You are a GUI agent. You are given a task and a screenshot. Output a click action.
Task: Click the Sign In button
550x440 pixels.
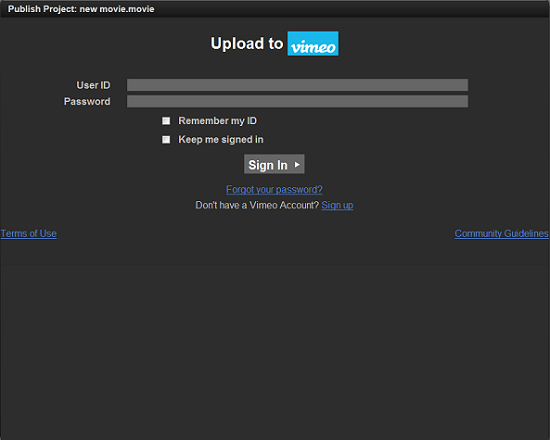point(274,164)
